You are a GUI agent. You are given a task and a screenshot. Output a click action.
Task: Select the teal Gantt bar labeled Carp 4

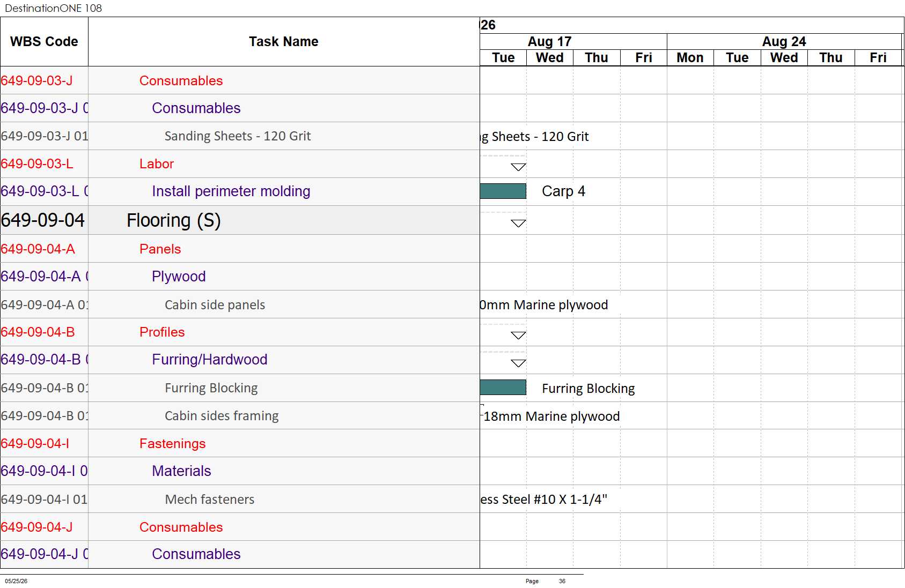tap(503, 191)
